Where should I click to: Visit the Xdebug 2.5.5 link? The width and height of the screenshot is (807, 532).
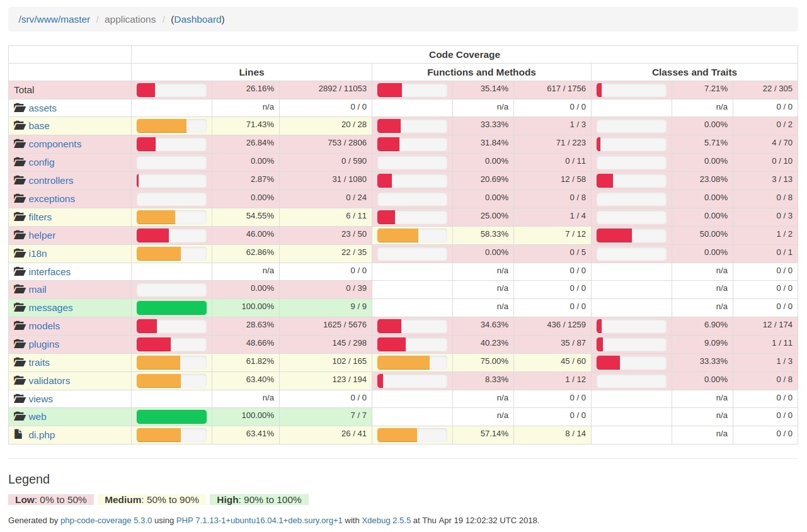point(386,521)
